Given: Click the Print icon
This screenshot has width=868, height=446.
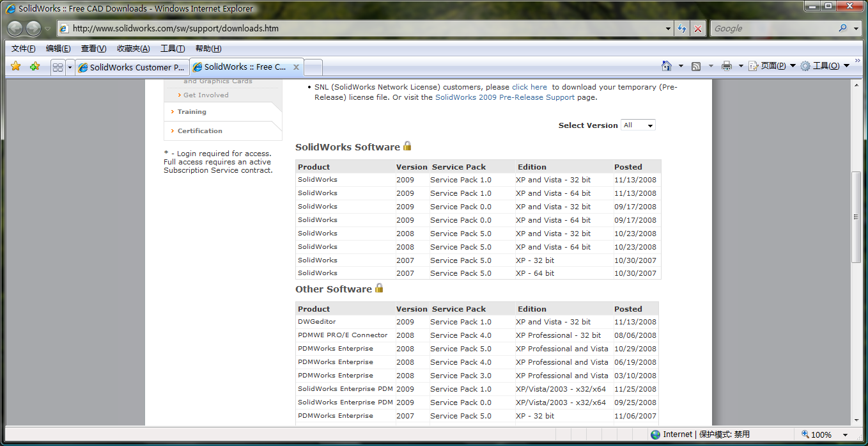Looking at the screenshot, I should click(x=726, y=66).
